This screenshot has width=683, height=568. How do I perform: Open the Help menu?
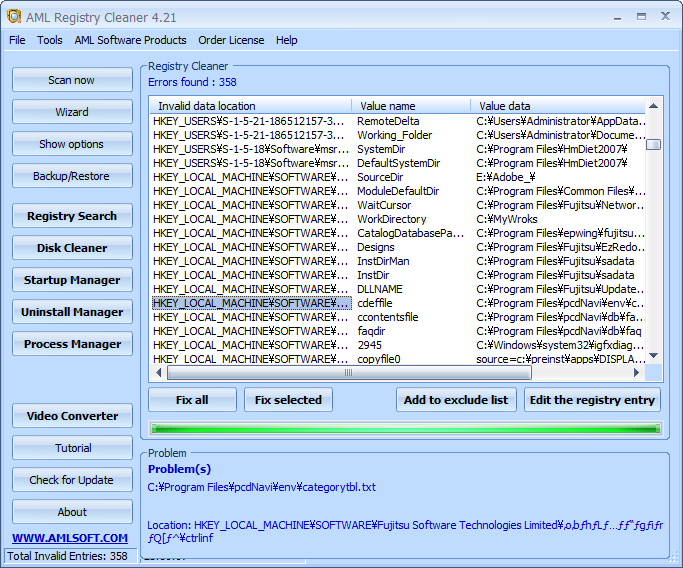[x=287, y=40]
